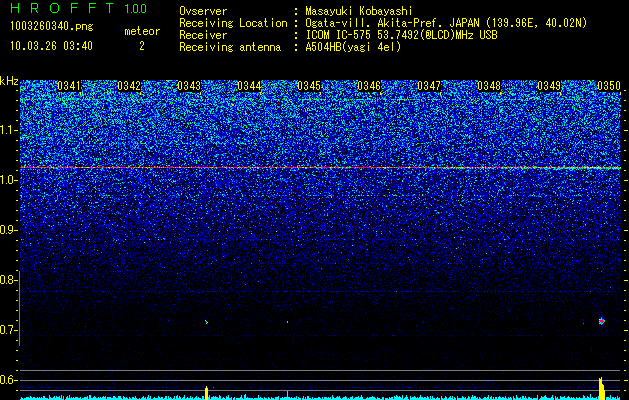Click the kHz axis unit label
Viewport: 629px width, 400px height.
click(9, 81)
